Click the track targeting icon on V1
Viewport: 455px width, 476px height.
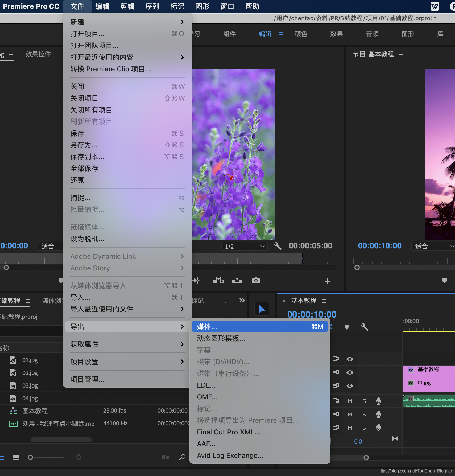click(336, 385)
